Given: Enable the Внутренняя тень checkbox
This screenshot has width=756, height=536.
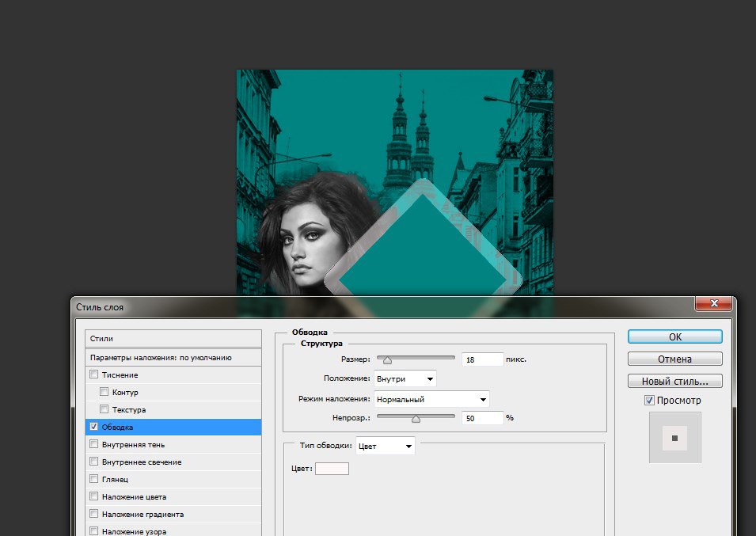Looking at the screenshot, I should [95, 445].
